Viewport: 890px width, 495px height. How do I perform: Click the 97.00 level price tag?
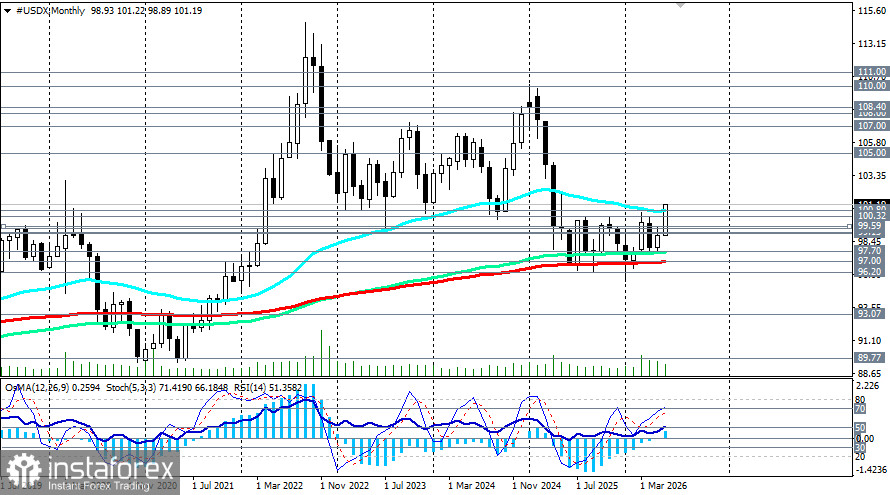pos(869,261)
